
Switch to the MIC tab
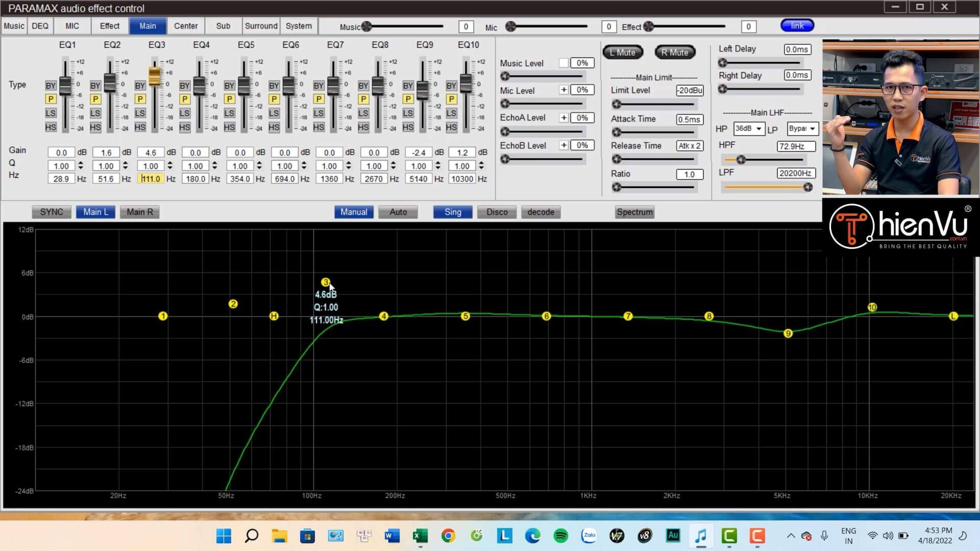tap(72, 26)
